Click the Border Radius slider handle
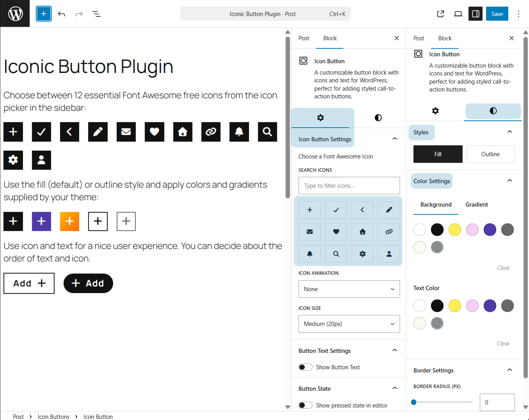The height and width of the screenshot is (420, 529). coord(414,402)
